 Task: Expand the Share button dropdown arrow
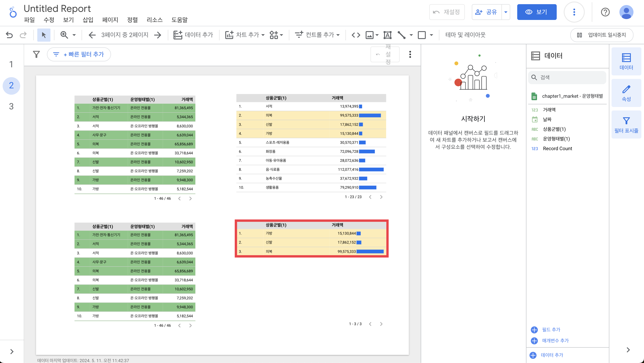click(x=506, y=12)
